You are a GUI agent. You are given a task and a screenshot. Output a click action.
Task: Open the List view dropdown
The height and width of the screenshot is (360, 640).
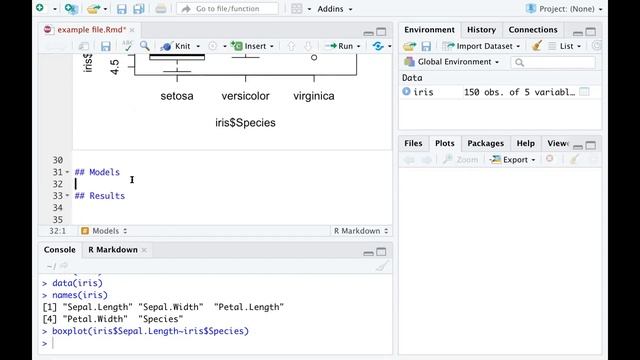pyautogui.click(x=565, y=46)
